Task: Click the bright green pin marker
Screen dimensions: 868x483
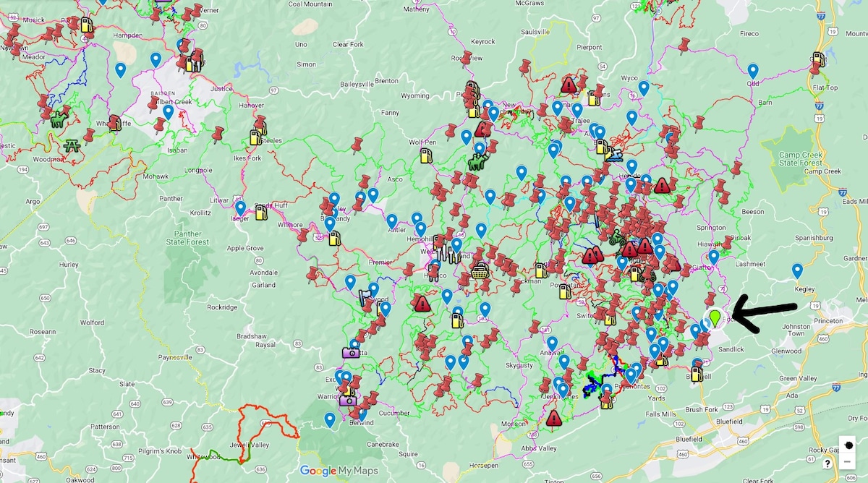Action: tap(715, 317)
